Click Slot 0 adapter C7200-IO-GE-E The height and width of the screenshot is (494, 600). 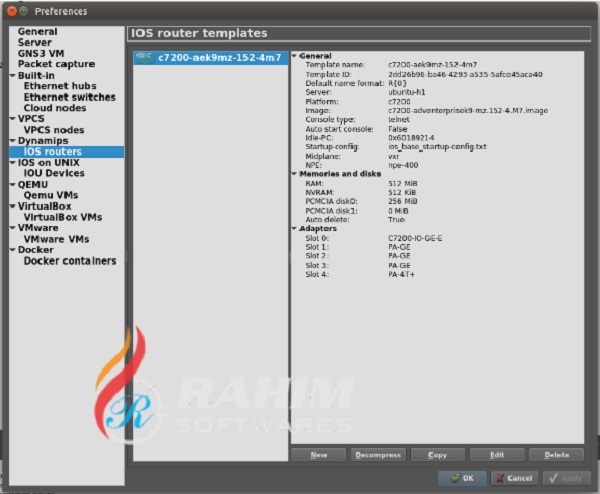tap(415, 238)
